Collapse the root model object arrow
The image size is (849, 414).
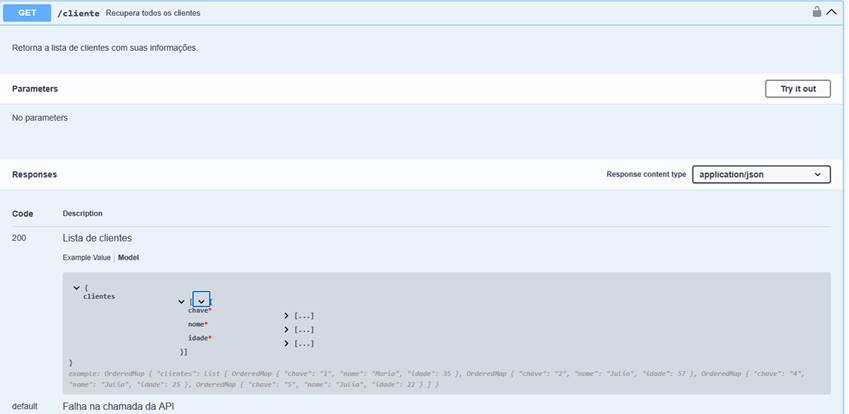pos(76,287)
